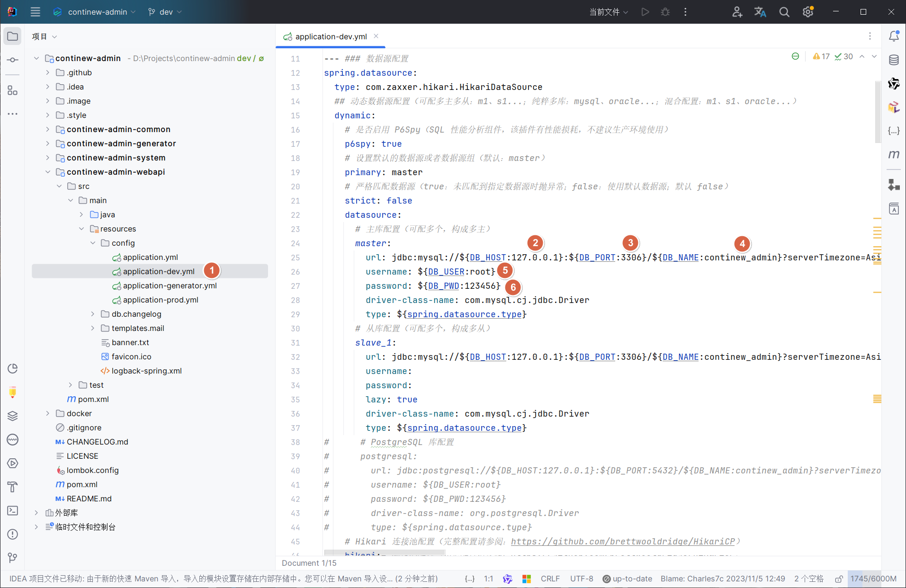Debug the current file

tap(665, 12)
